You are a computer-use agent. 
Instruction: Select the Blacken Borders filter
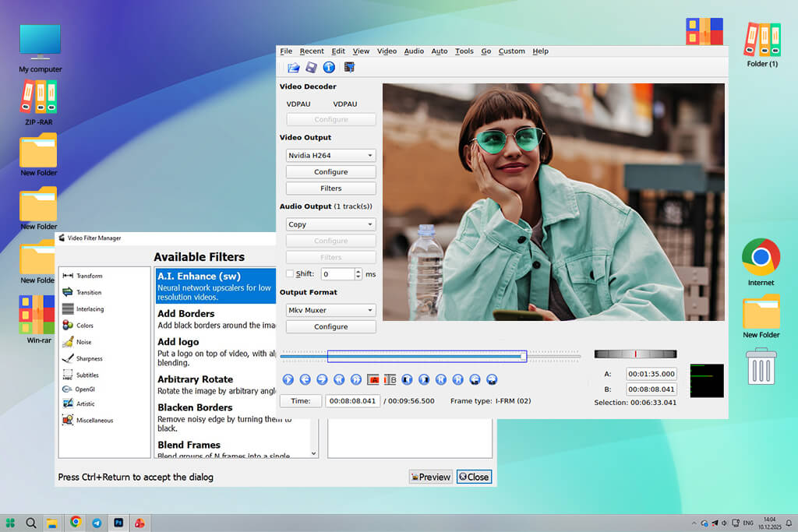224,417
